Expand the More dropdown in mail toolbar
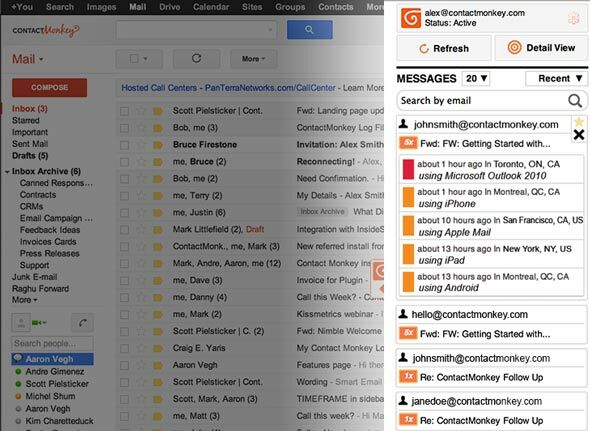This screenshot has height=431, width=590. coord(254,59)
